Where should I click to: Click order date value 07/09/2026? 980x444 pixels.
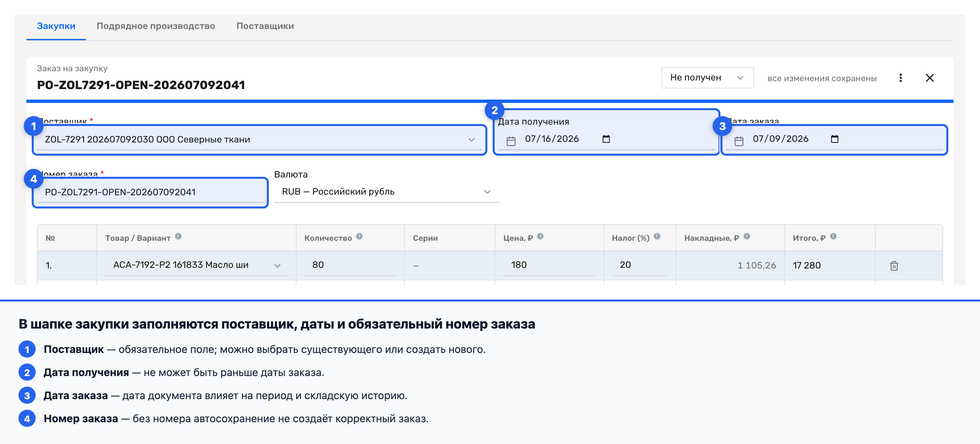coord(780,139)
